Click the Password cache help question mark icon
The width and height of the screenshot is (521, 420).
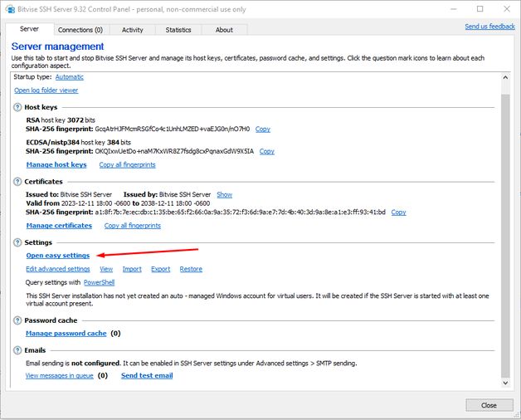(17, 320)
